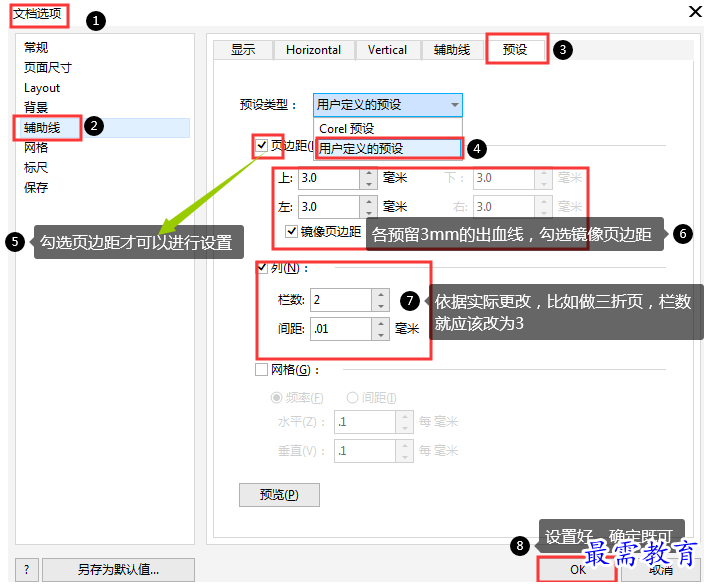This screenshot has width=706, height=585.
Task: Close the 文档选项 dialog with X
Action: coord(695,12)
